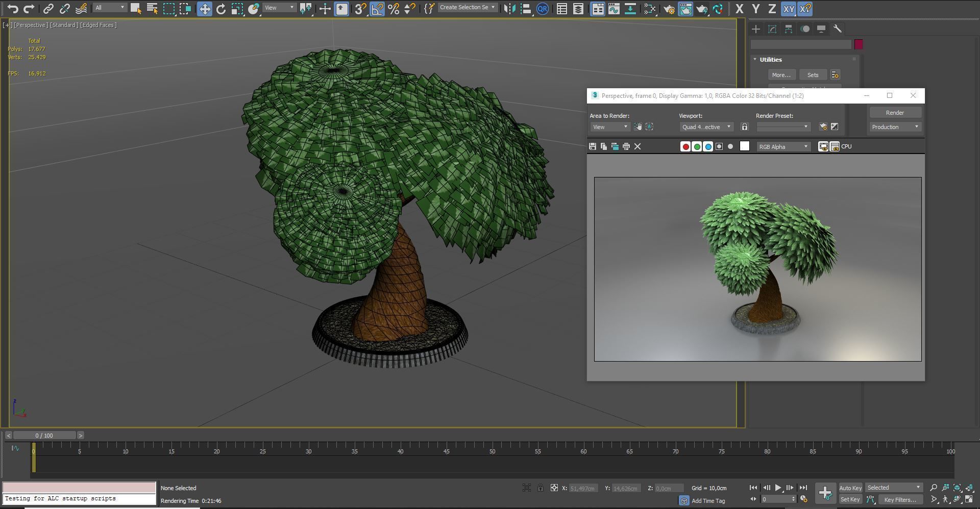Switch to the Modify panel tab
The height and width of the screenshot is (509, 980).
tap(772, 29)
